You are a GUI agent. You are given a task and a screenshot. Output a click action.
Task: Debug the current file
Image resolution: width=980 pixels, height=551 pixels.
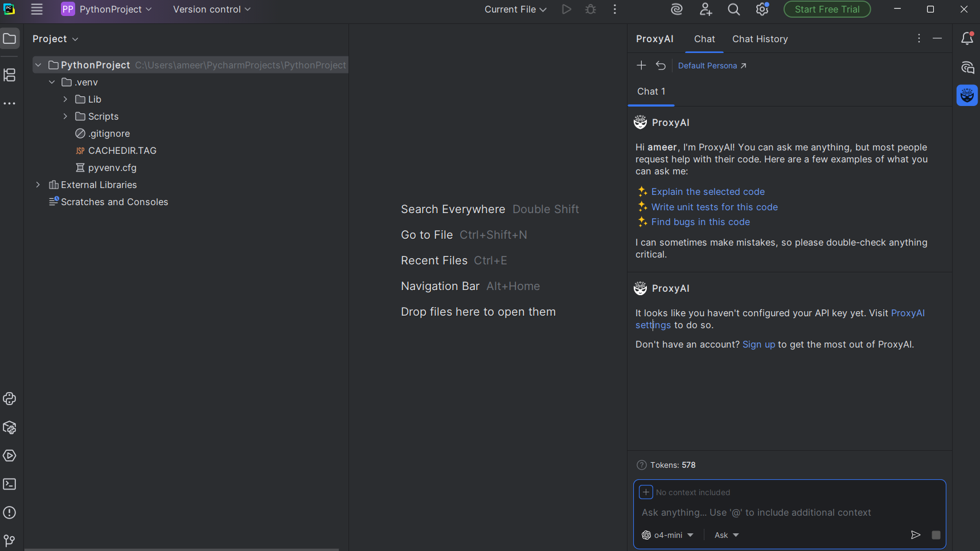[x=591, y=9]
